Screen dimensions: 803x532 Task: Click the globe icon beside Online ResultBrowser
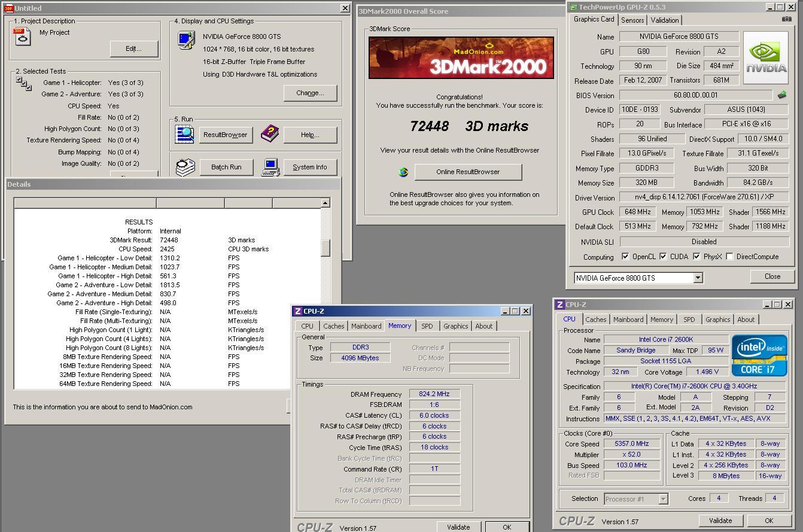point(403,172)
